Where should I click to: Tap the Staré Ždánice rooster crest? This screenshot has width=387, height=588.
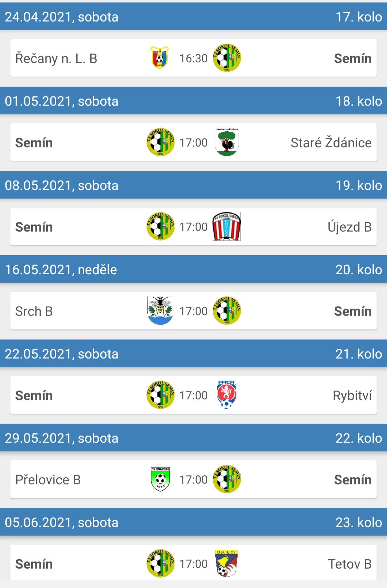click(x=227, y=142)
